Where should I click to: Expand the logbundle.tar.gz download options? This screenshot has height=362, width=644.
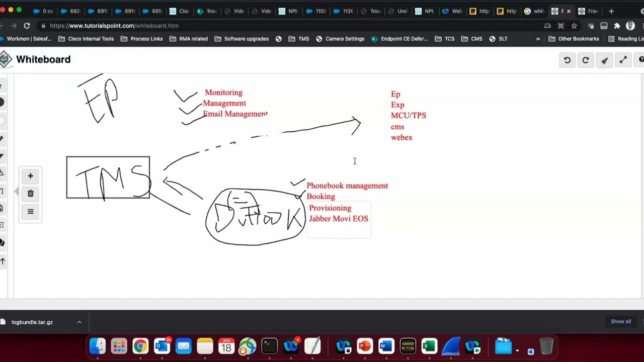pyautogui.click(x=79, y=322)
